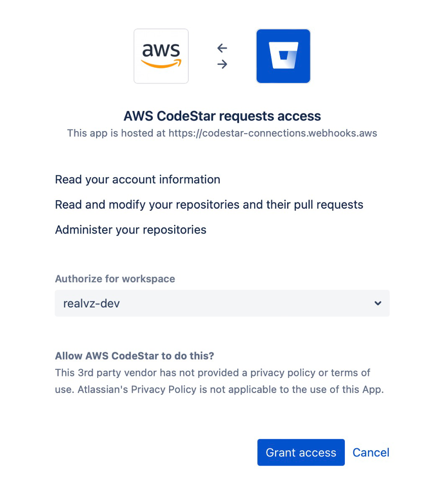
Task: Select realvz-dev in the workspace field
Action: pyautogui.click(x=91, y=303)
